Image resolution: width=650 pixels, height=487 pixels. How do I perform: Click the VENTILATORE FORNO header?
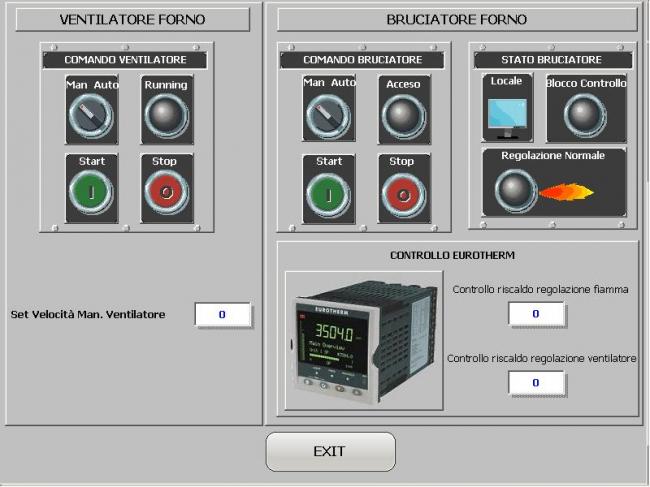(x=133, y=19)
